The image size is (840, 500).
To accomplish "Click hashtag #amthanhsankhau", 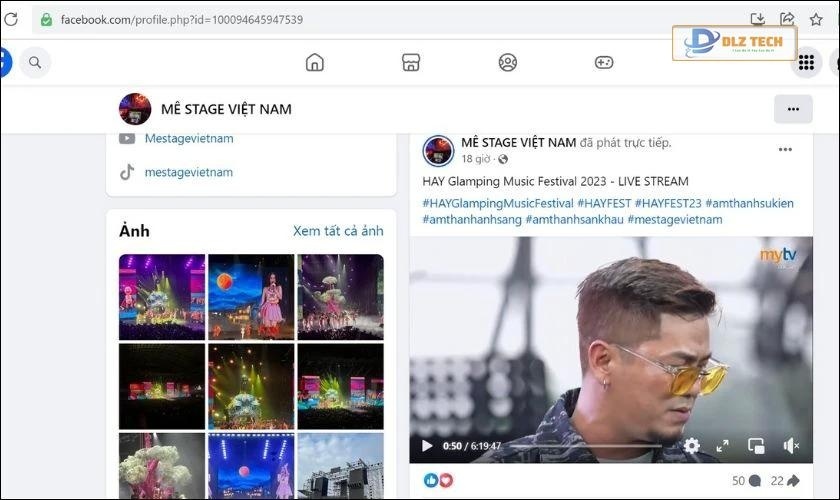I will (x=574, y=219).
